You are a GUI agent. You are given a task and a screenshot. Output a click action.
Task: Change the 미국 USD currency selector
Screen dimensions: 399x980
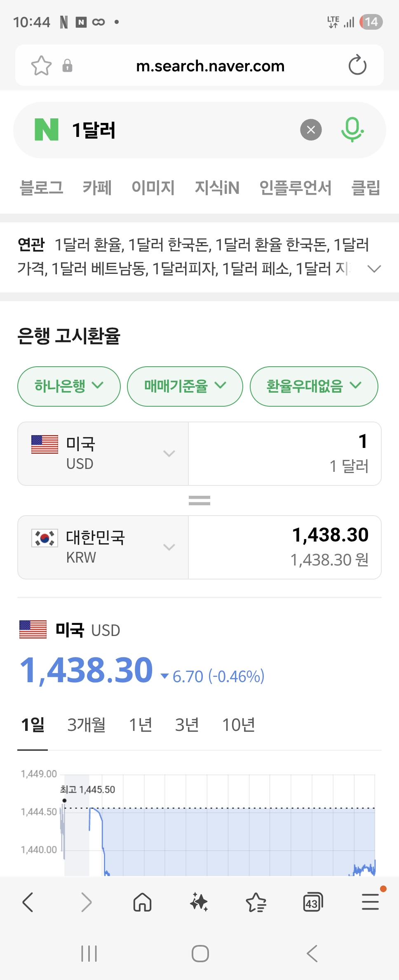click(103, 454)
